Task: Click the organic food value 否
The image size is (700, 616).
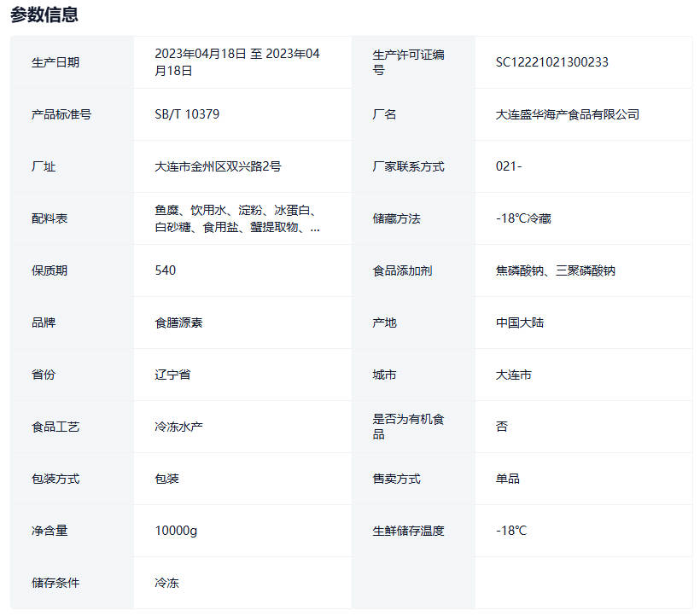Action: pos(502,427)
